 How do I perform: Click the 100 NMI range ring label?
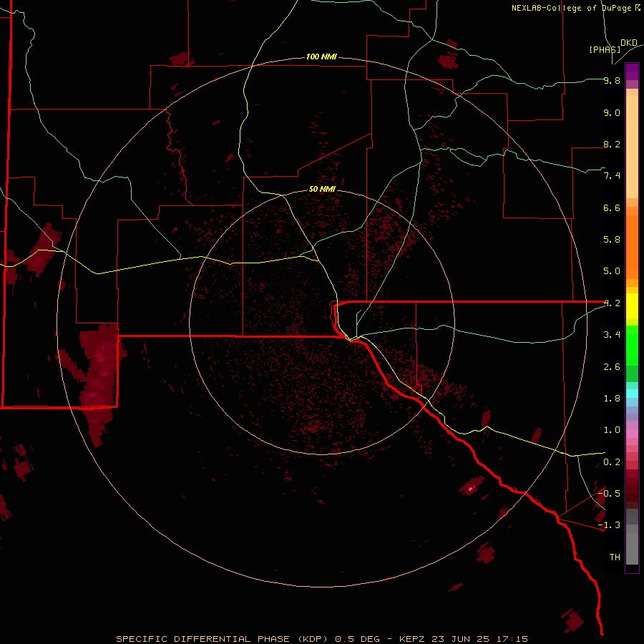321,57
